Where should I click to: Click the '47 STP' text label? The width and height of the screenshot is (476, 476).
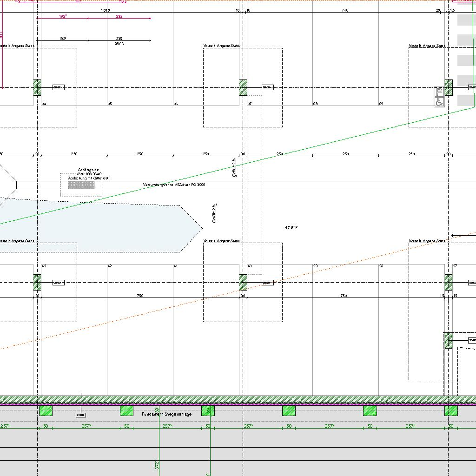pyautogui.click(x=291, y=227)
